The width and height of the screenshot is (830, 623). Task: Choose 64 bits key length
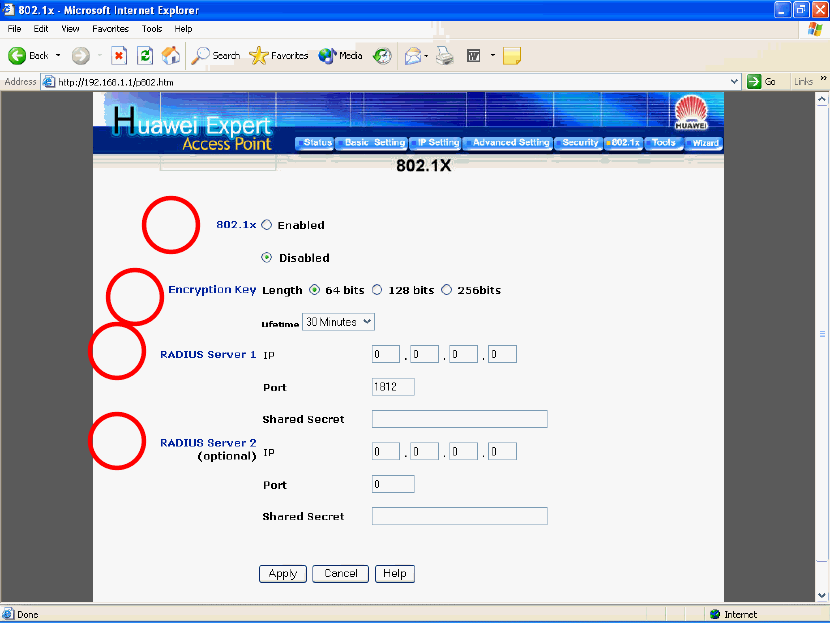314,290
